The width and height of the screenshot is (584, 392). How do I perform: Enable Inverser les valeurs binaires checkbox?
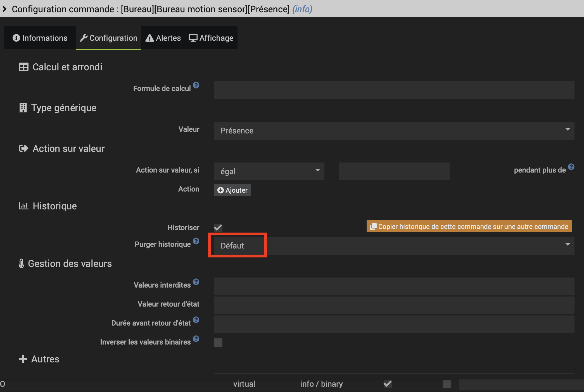click(x=218, y=342)
